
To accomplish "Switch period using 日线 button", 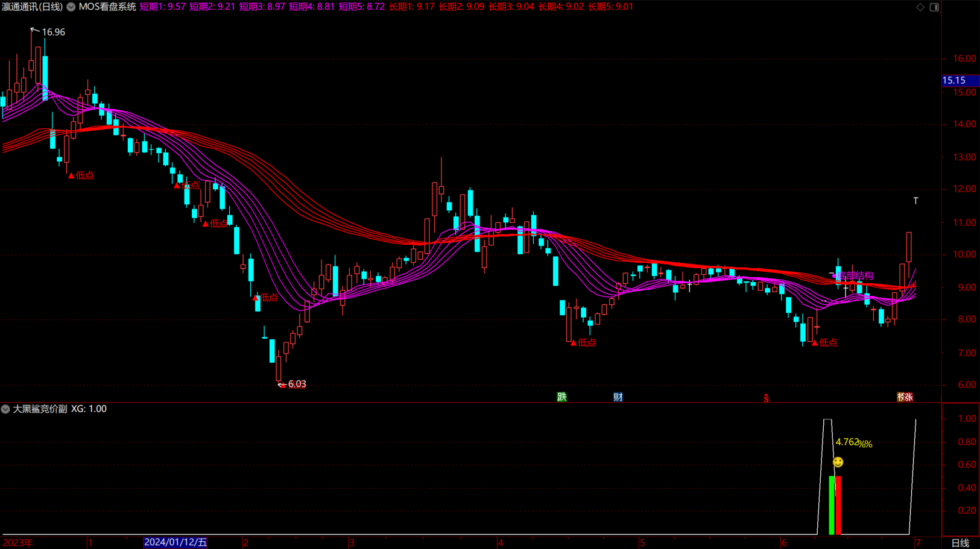I will point(960,543).
